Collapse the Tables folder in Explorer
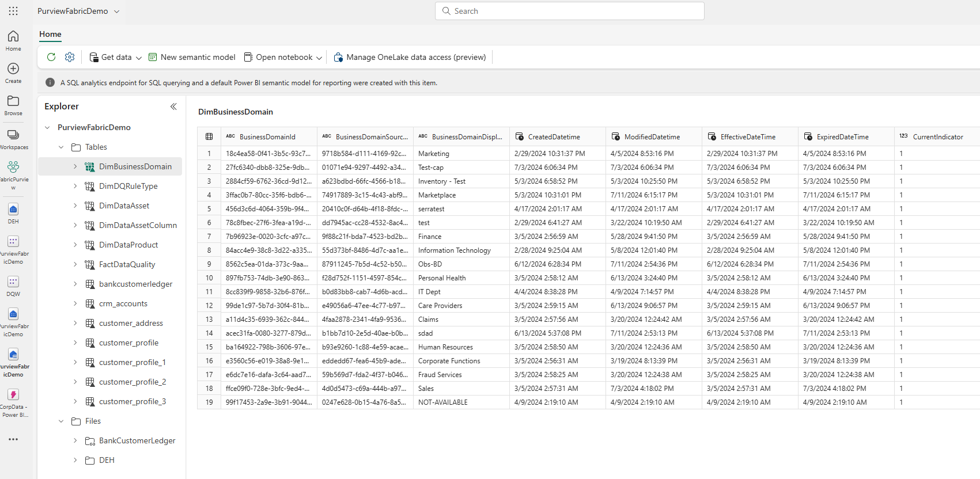 point(61,147)
